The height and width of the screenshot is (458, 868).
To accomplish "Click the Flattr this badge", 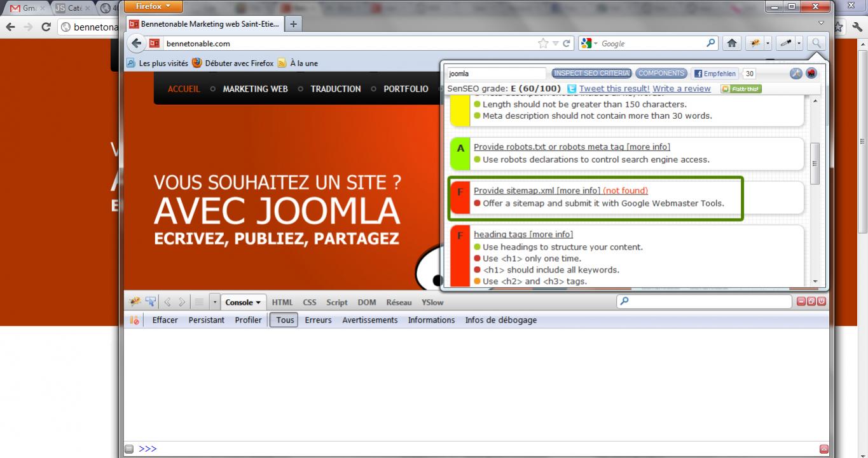I will 741,89.
